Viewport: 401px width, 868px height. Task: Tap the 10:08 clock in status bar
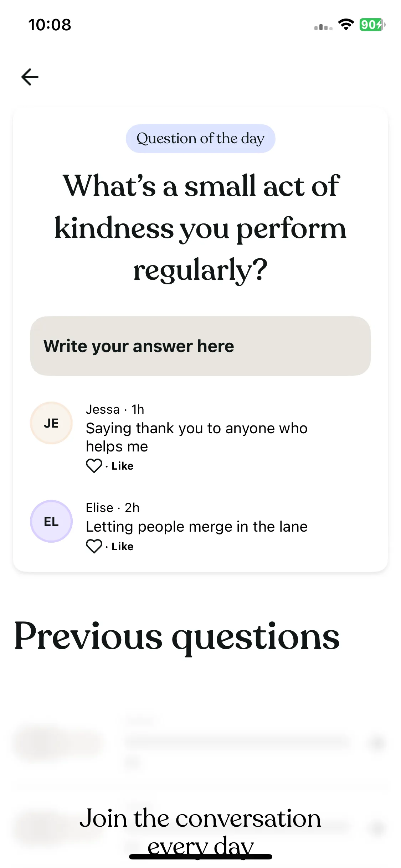pos(50,25)
